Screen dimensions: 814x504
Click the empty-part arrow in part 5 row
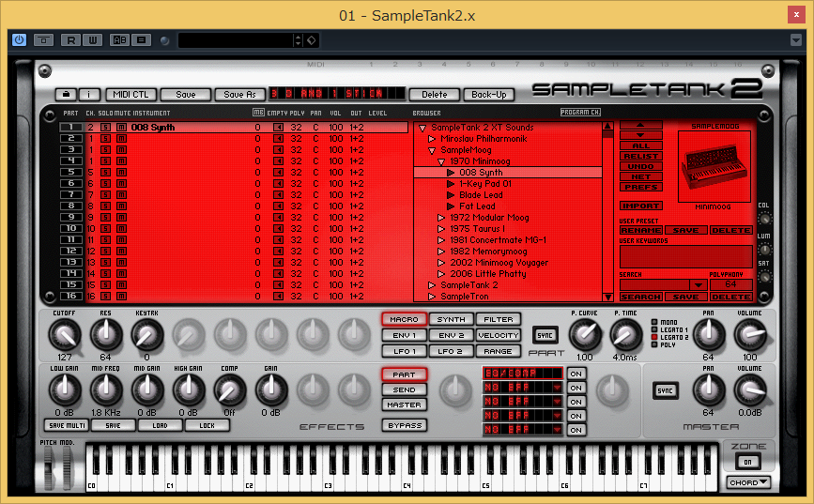click(x=278, y=173)
